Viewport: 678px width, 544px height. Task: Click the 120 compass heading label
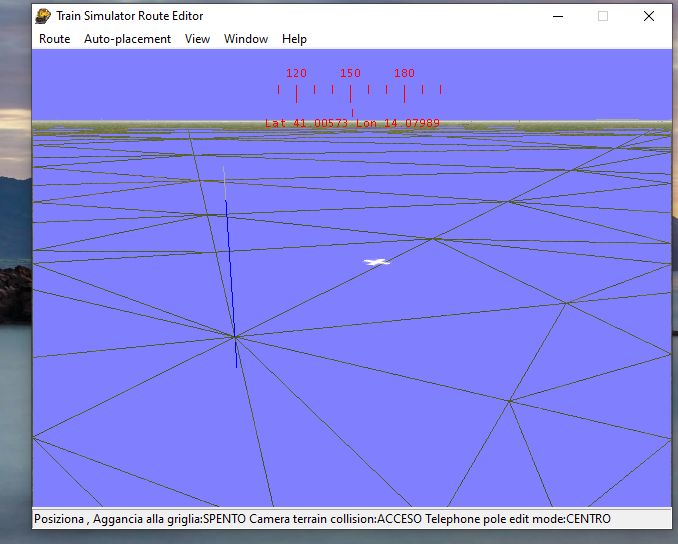click(x=296, y=73)
